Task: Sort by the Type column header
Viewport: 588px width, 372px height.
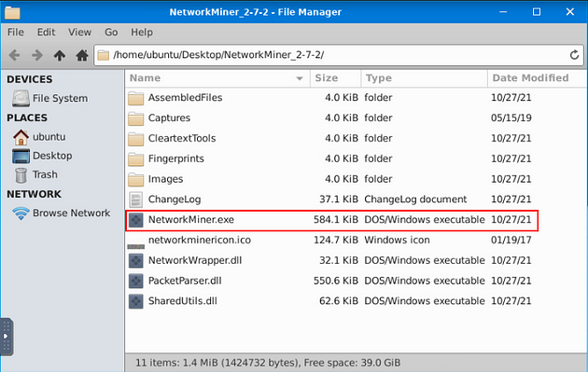Action: coord(424,78)
